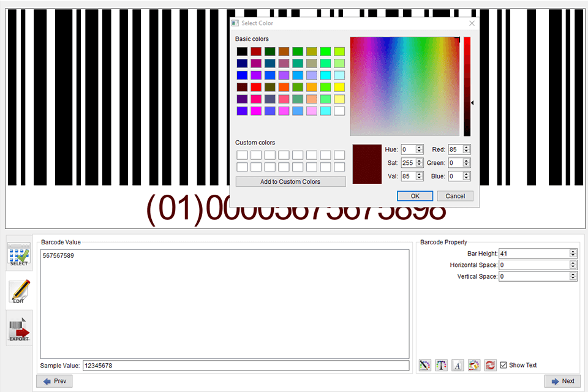Open the font settings A icon
The height and width of the screenshot is (392, 588).
pyautogui.click(x=458, y=365)
